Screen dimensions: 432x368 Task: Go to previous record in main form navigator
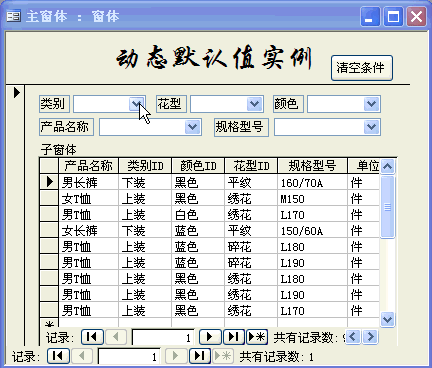[x=82, y=356]
